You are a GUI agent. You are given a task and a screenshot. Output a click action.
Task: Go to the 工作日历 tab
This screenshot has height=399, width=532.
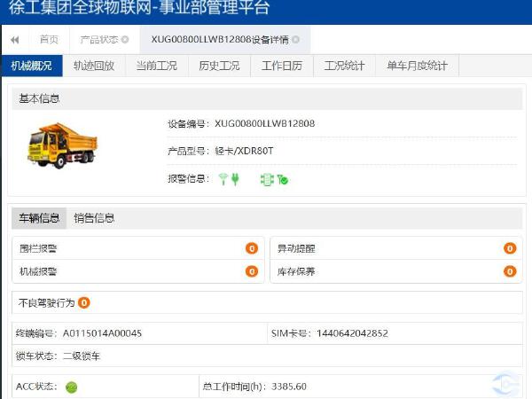(x=282, y=66)
